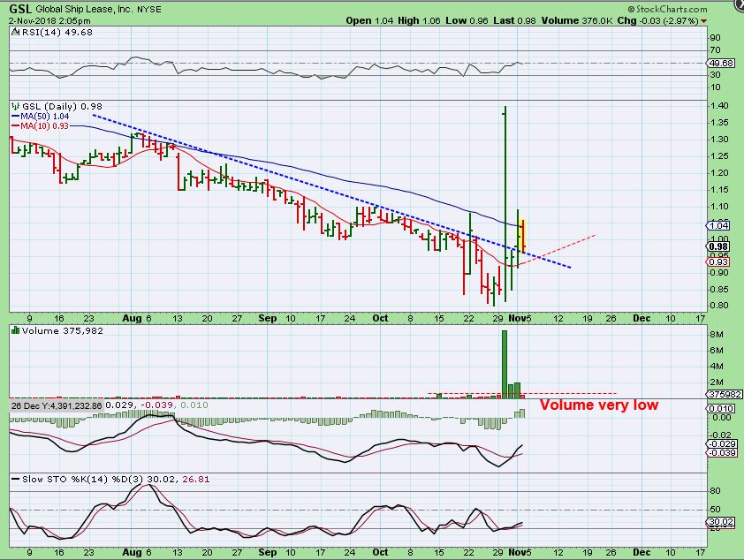Screen dimensions: 744x560
Task: Click the 70 tick on the RSI axis
Action: pos(715,50)
